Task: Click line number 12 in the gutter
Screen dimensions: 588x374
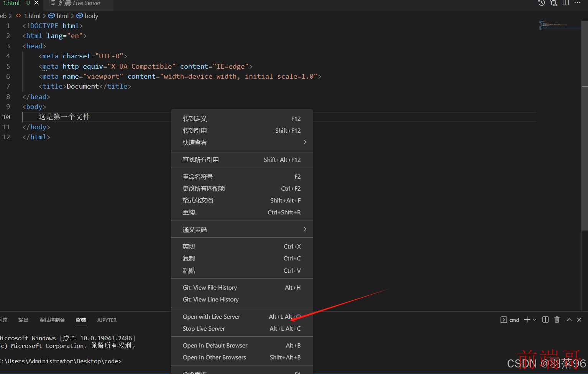Action: pyautogui.click(x=6, y=137)
